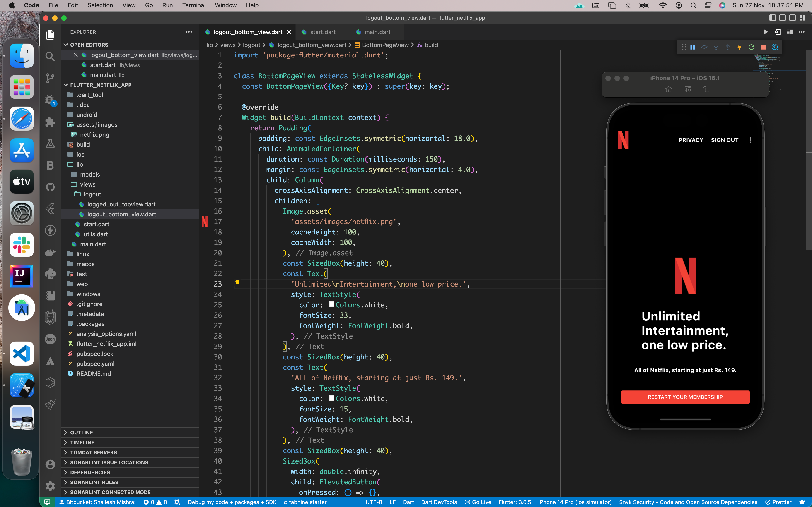Open the Terminal menu
The image size is (812, 507).
[x=194, y=5]
